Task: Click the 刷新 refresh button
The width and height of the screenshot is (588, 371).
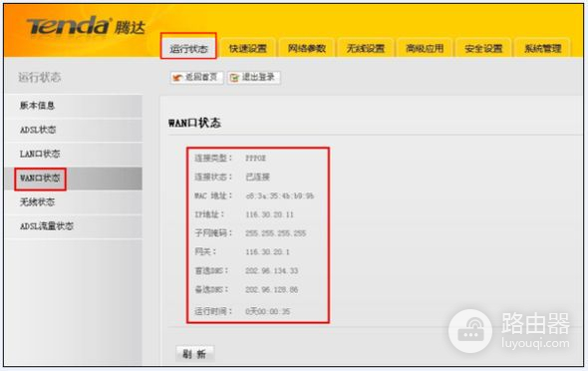Action: pos(195,354)
